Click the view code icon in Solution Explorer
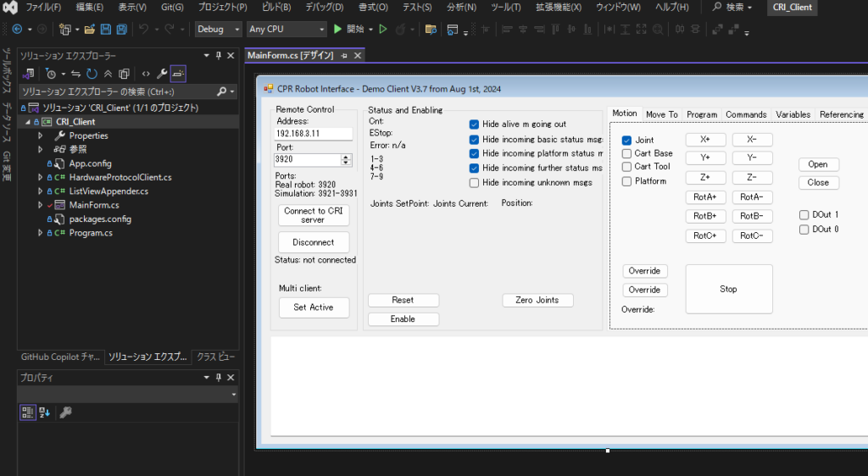Viewport: 868px width, 476px height. pos(145,74)
